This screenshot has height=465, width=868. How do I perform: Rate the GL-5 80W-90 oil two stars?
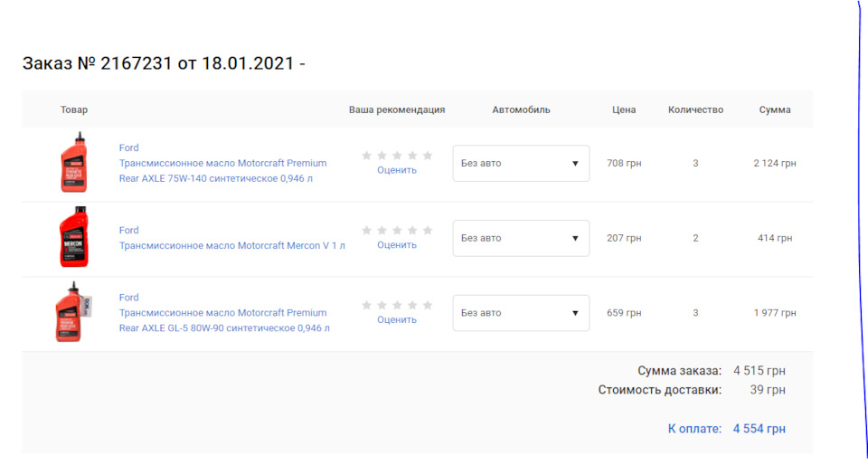[x=382, y=305]
